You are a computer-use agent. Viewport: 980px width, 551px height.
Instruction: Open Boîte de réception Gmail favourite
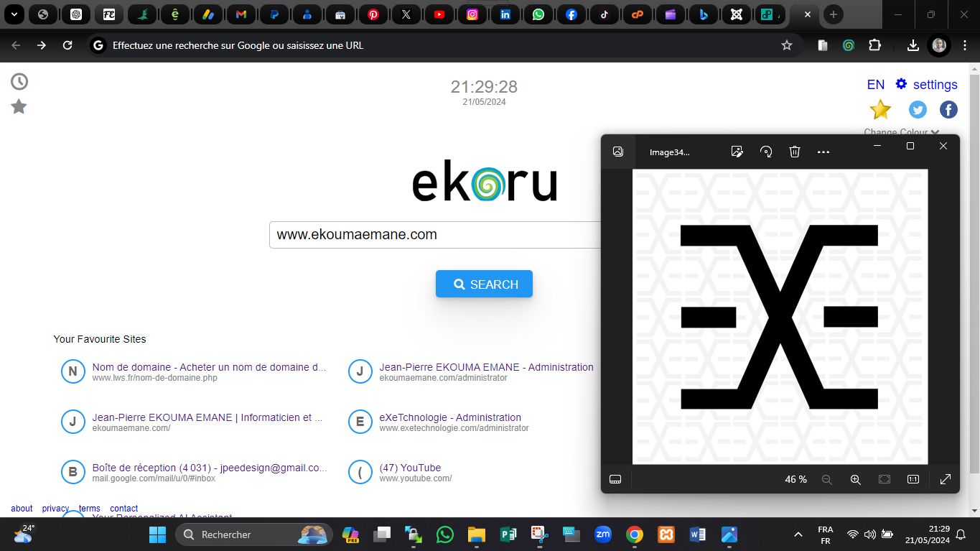coord(210,468)
